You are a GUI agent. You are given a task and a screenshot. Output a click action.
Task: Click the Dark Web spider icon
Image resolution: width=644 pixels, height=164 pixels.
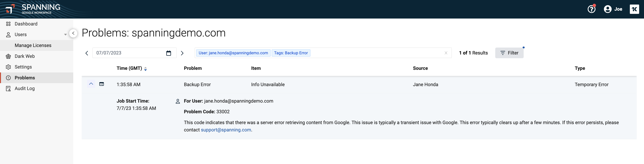pyautogui.click(x=8, y=56)
